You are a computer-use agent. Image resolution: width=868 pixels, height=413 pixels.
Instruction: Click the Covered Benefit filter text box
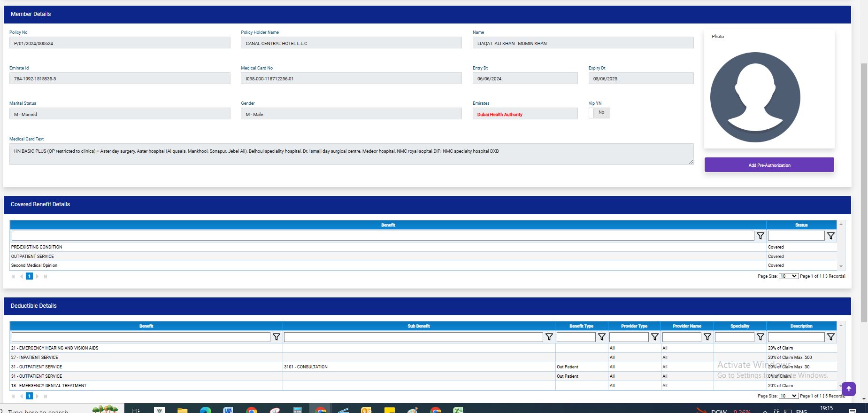(x=382, y=236)
